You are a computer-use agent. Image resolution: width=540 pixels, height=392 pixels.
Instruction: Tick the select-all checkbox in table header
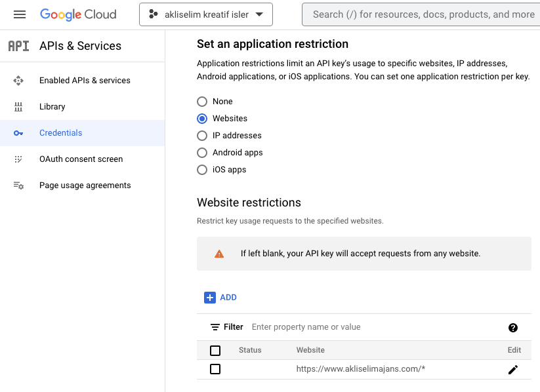tap(215, 350)
